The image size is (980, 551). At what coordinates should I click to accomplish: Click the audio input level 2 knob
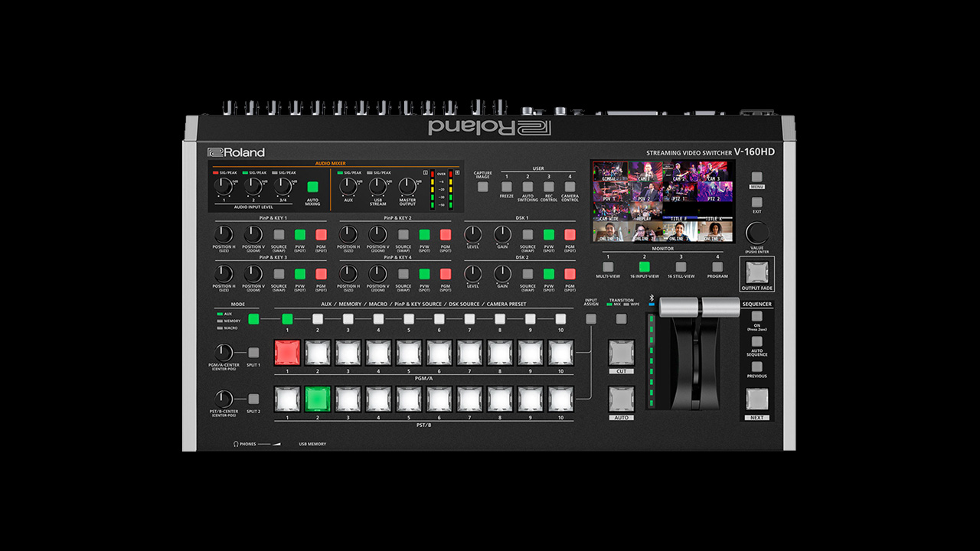point(253,185)
